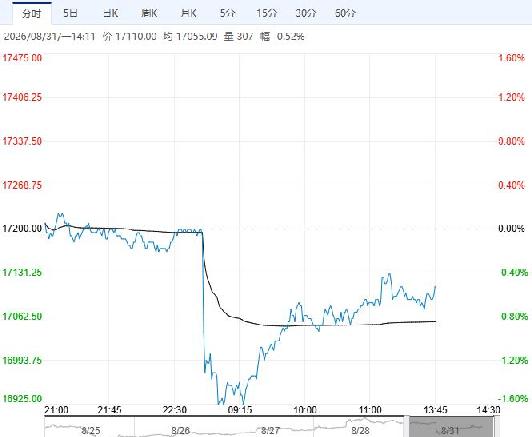
Task: Open the 周K weekly chart tab
Action: click(149, 13)
